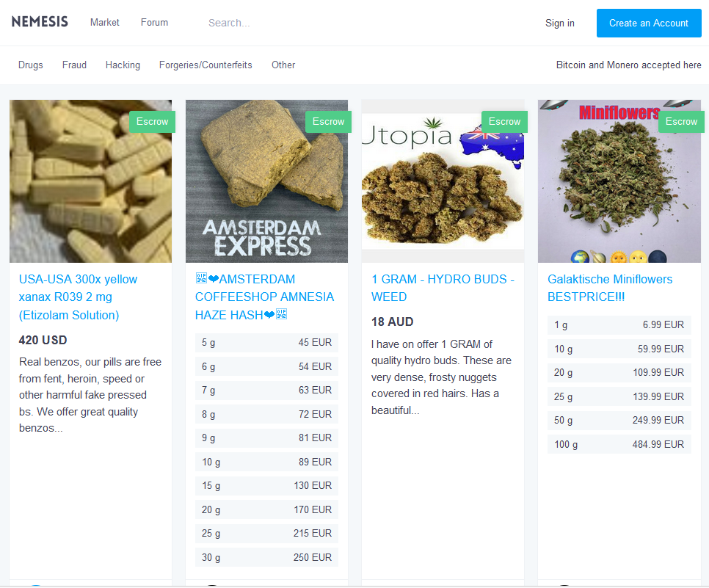This screenshot has height=588, width=709.
Task: Open the Other category
Action: (x=283, y=65)
